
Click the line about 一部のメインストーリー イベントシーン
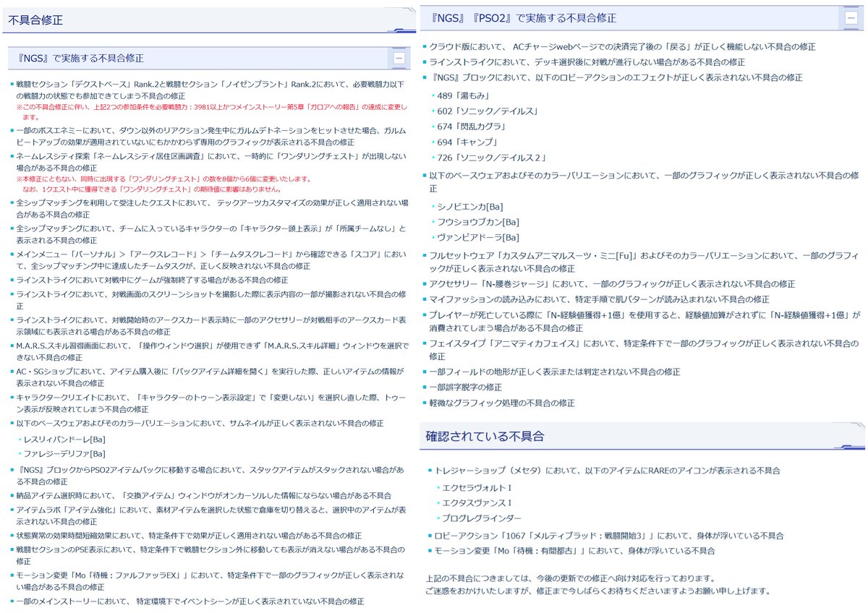190,601
